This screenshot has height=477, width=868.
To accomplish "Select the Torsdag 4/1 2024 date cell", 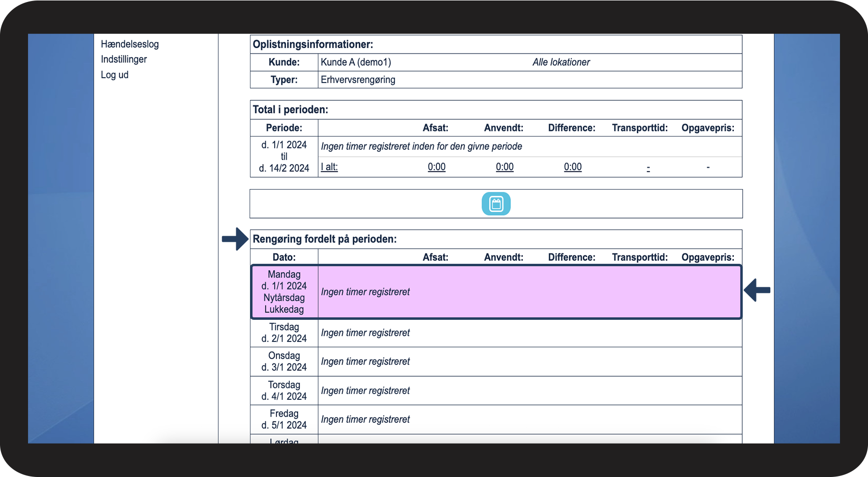I will [284, 391].
